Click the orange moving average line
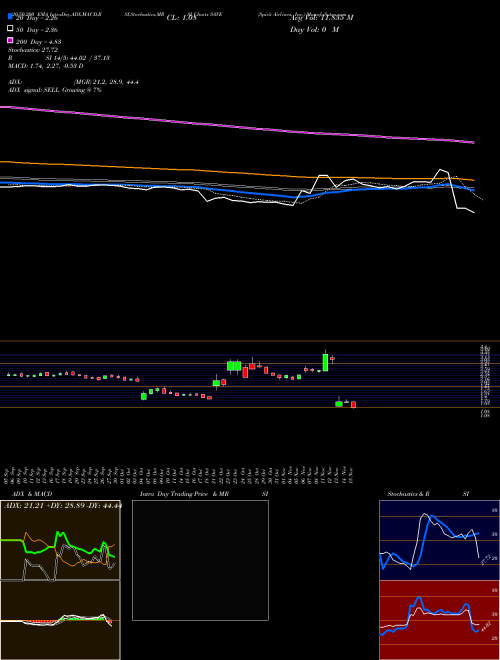The image size is (500, 660). (x=236, y=172)
